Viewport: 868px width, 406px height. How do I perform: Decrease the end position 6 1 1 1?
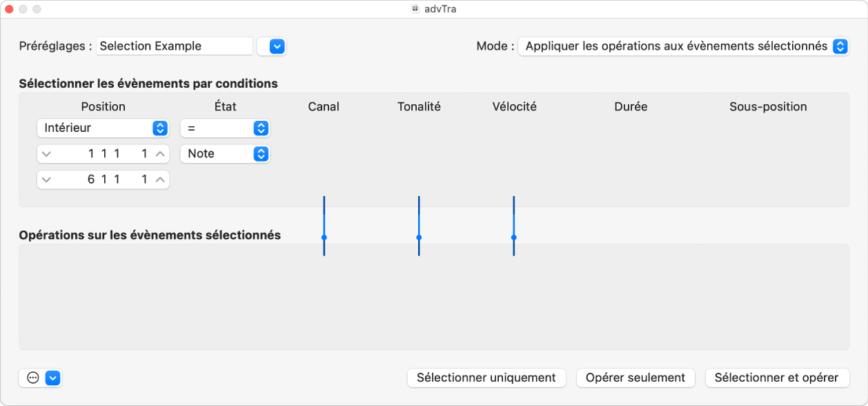tap(47, 179)
